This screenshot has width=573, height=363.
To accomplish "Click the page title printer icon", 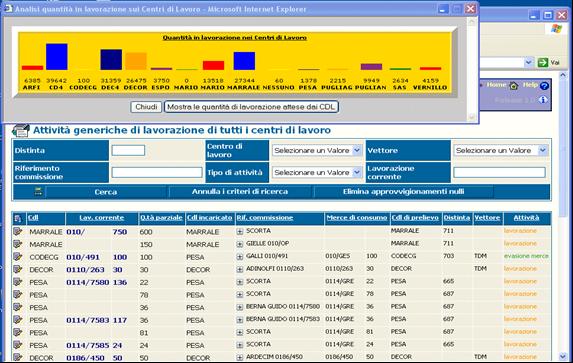I will pyautogui.click(x=20, y=130).
